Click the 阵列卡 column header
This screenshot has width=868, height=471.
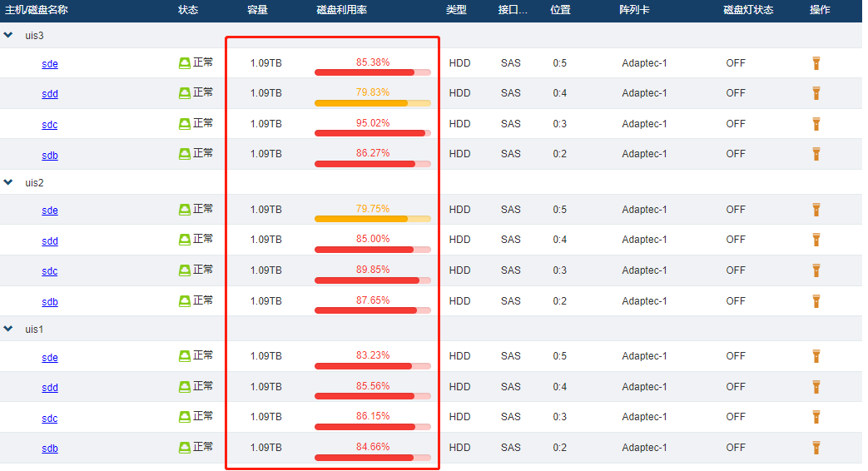[x=635, y=10]
